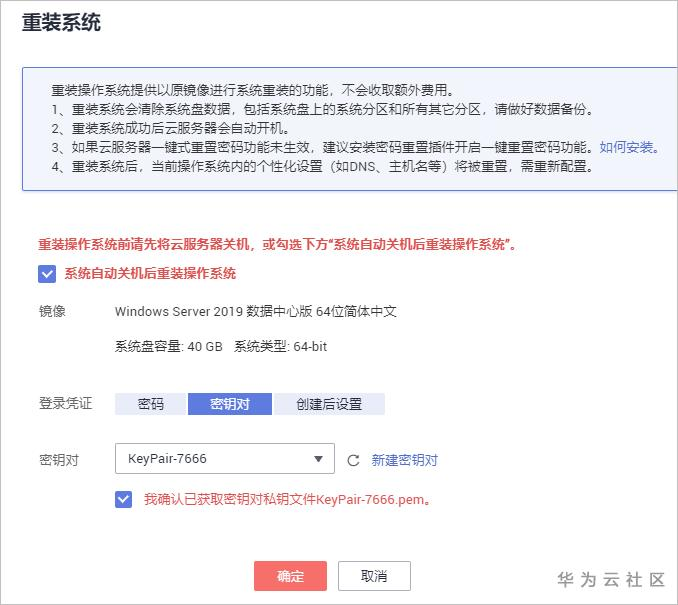Select the 密码 login credential tab
The width and height of the screenshot is (678, 605).
coord(151,404)
